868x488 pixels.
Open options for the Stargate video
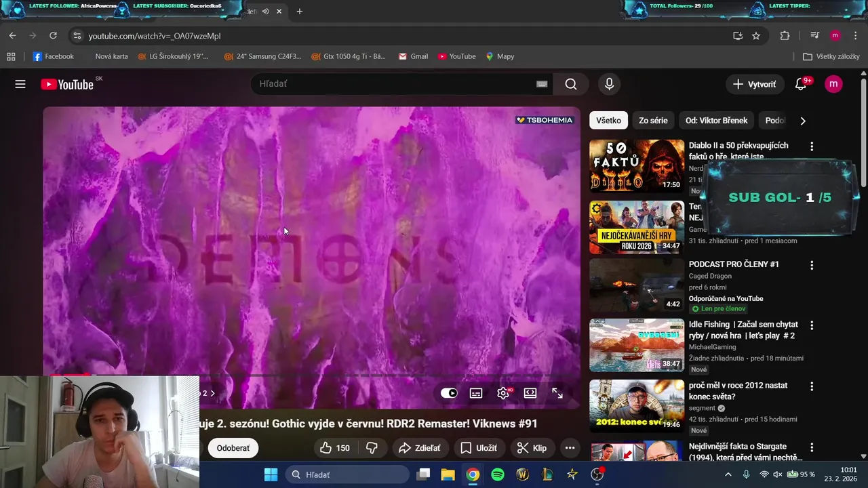(812, 447)
